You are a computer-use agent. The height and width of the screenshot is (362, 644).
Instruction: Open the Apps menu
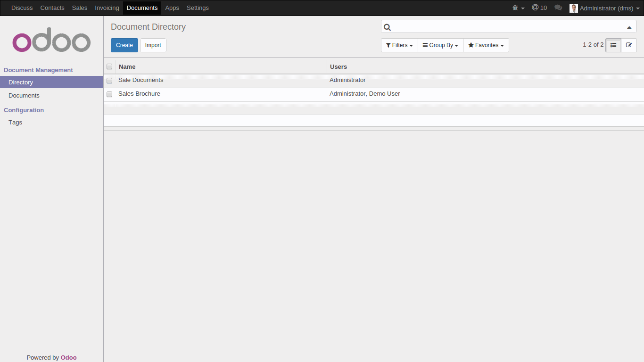(x=172, y=8)
